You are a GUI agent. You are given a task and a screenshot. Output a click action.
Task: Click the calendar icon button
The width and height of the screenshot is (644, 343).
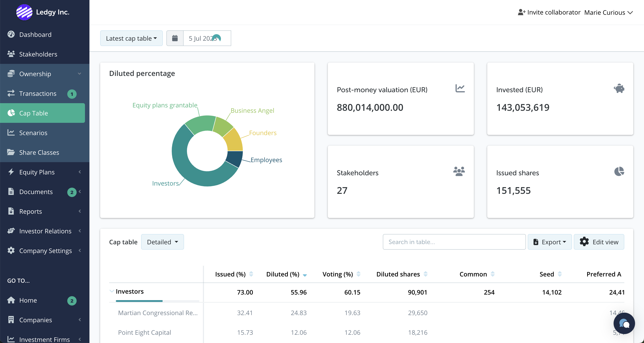point(175,38)
